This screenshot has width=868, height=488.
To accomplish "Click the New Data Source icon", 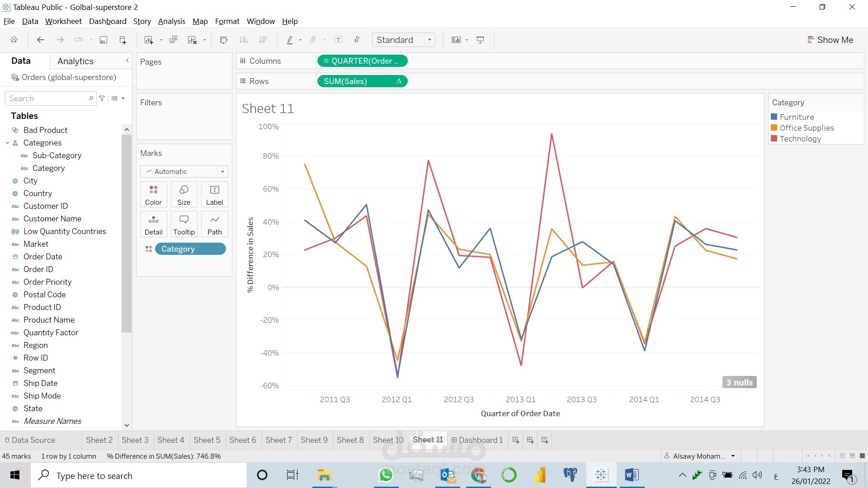I will coord(123,40).
